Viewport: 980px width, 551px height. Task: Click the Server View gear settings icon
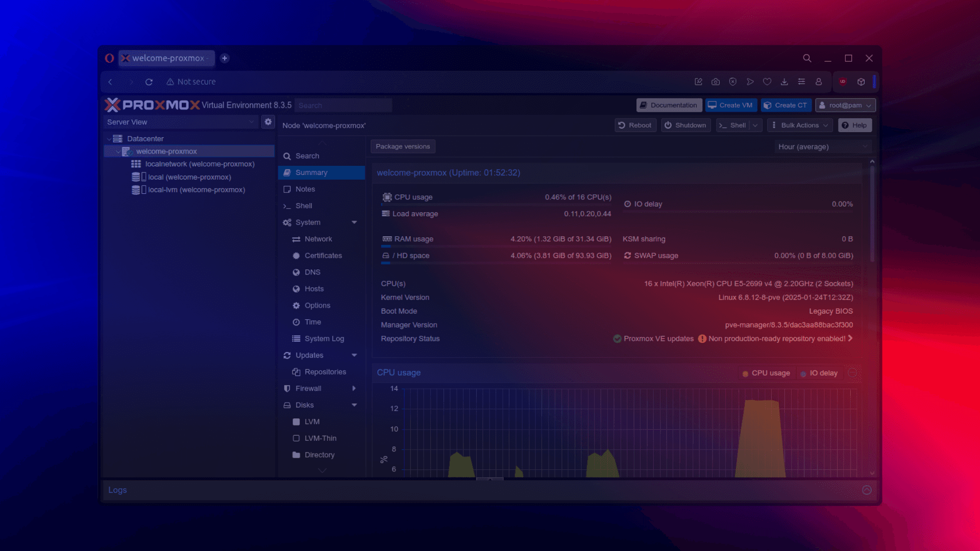click(268, 122)
